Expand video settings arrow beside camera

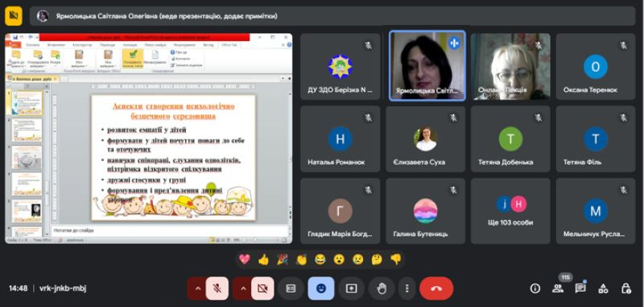pos(243,288)
